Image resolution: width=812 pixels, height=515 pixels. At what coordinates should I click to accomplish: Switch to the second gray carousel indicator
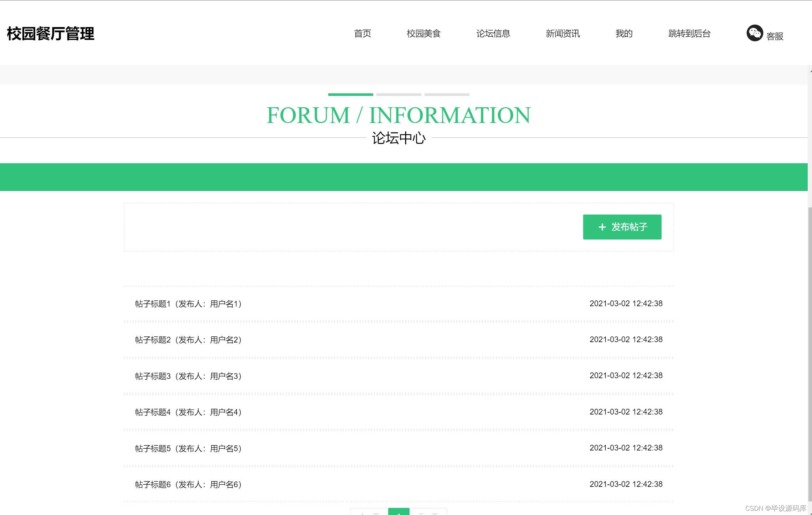click(399, 94)
